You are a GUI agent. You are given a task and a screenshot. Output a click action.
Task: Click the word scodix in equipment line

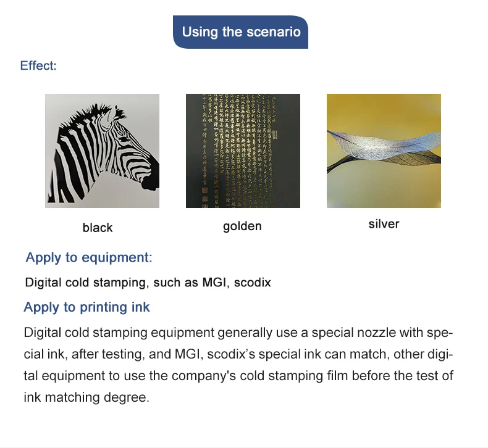click(x=253, y=282)
